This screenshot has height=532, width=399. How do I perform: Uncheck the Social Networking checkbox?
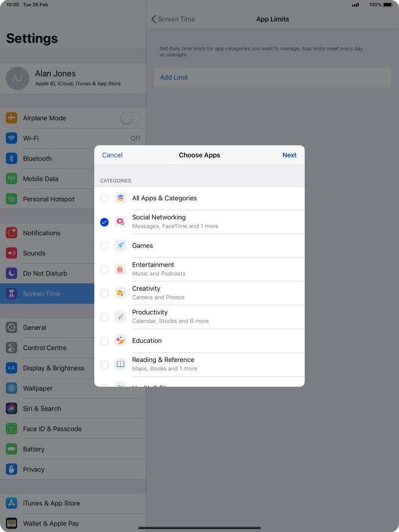pos(104,222)
